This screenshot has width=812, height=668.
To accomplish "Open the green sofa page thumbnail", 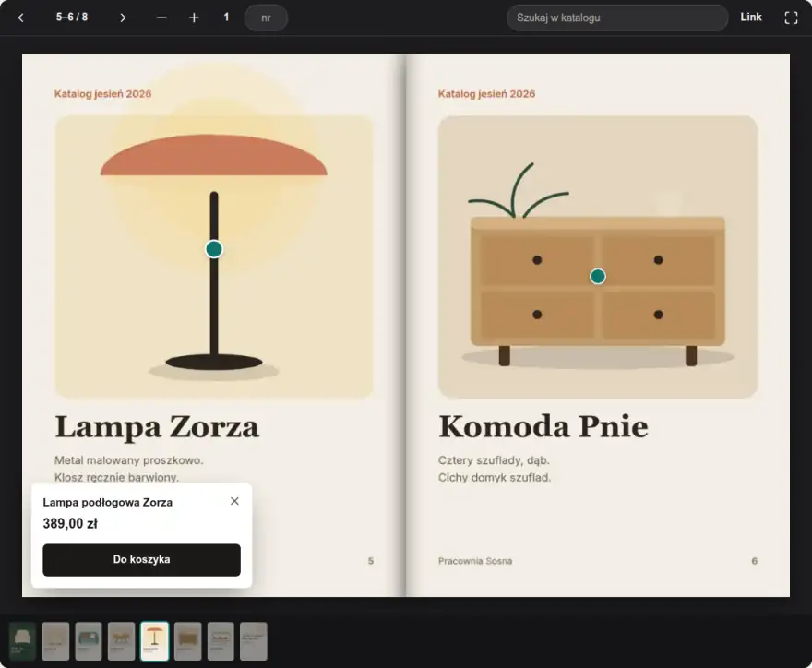I will click(x=89, y=641).
